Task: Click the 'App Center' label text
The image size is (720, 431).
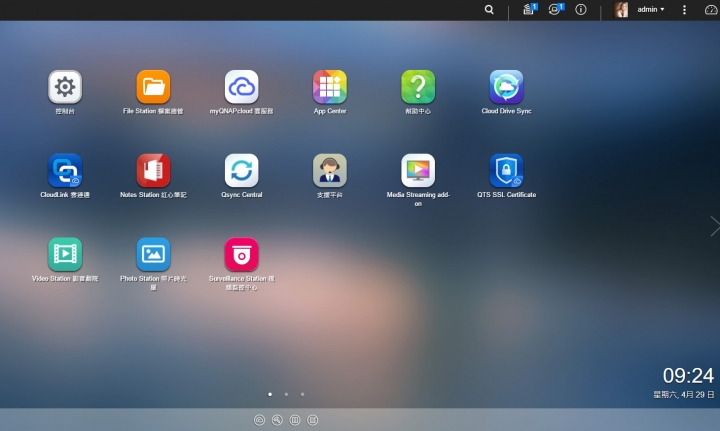Action: click(330, 111)
